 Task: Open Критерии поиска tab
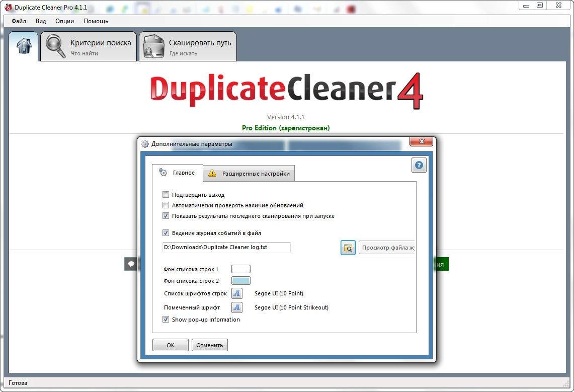coord(89,46)
